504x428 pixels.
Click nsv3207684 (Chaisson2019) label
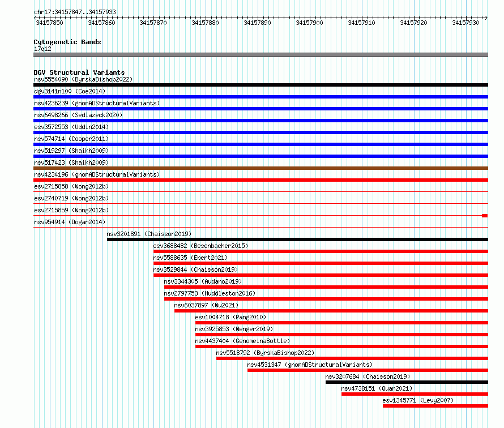tap(368, 376)
